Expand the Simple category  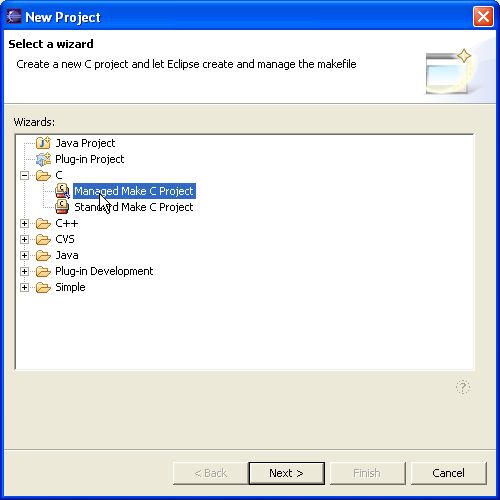click(x=24, y=287)
